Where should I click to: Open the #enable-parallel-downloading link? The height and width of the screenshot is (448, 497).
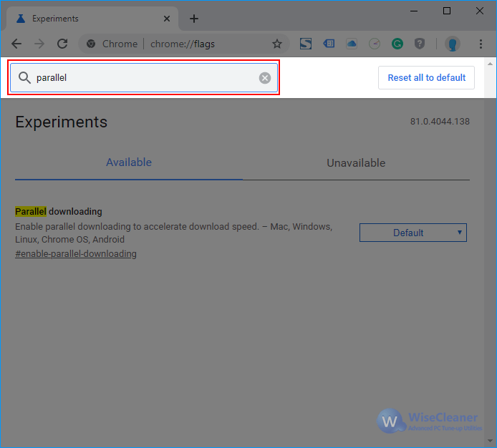pyautogui.click(x=76, y=254)
